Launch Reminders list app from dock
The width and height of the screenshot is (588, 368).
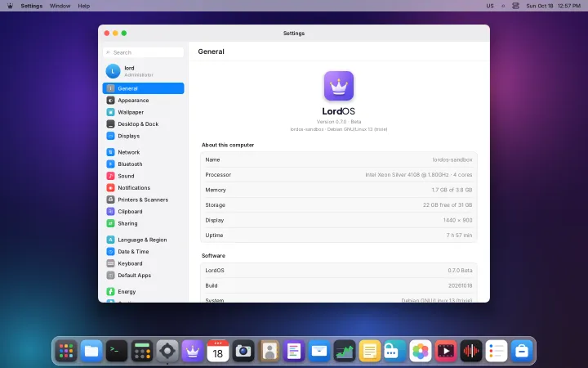point(497,351)
